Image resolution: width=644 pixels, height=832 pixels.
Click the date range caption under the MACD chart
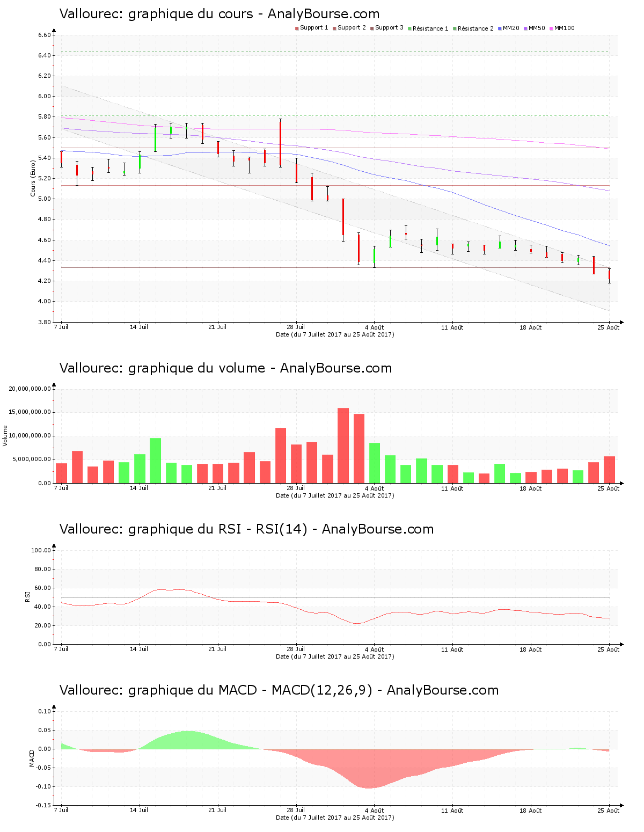[x=335, y=818]
